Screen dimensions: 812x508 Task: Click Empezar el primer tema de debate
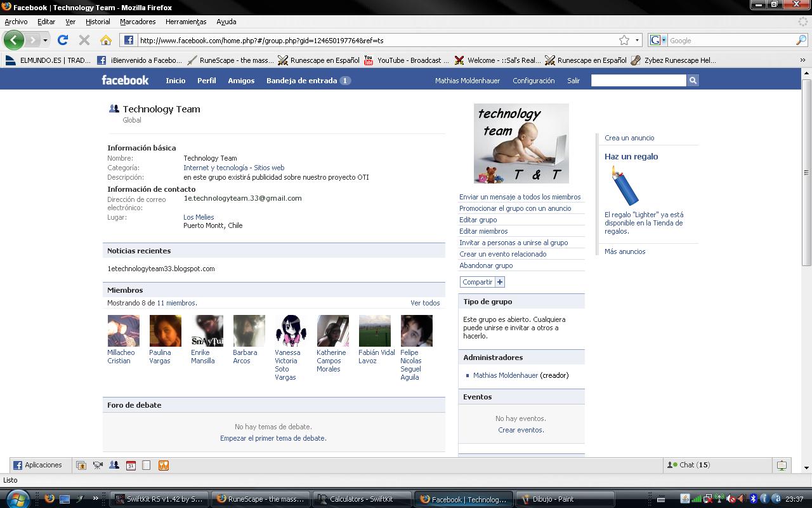pos(273,438)
